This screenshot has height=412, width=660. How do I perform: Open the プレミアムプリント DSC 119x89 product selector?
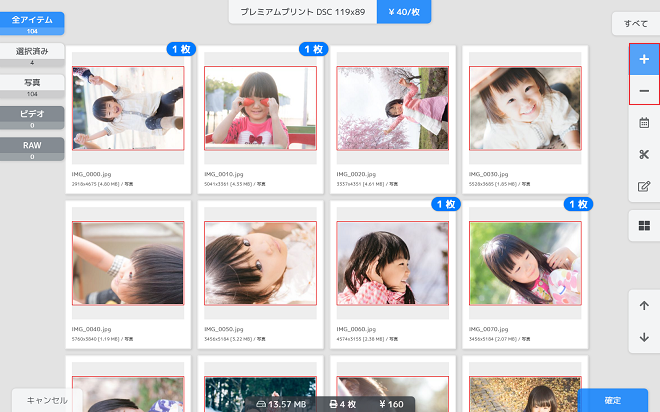point(301,11)
